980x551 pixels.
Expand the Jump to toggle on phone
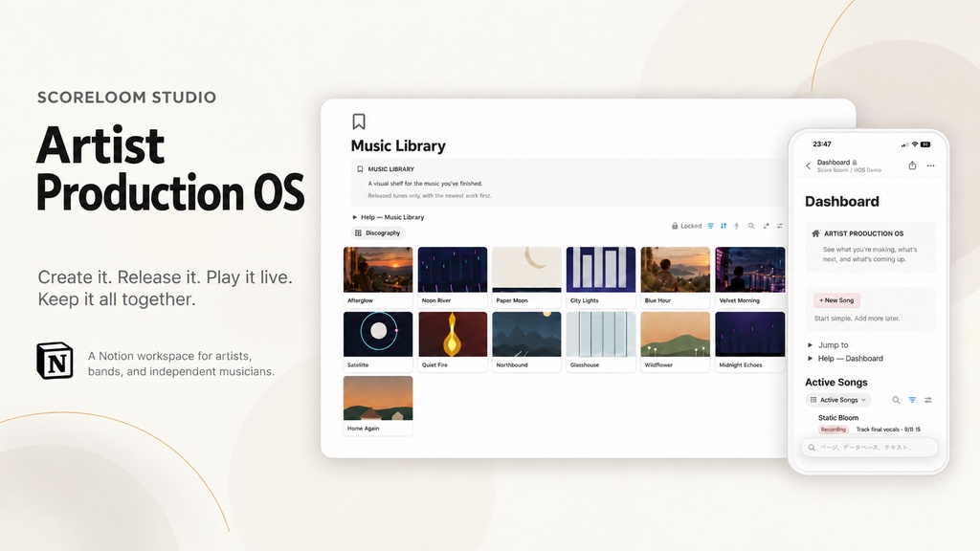click(810, 344)
